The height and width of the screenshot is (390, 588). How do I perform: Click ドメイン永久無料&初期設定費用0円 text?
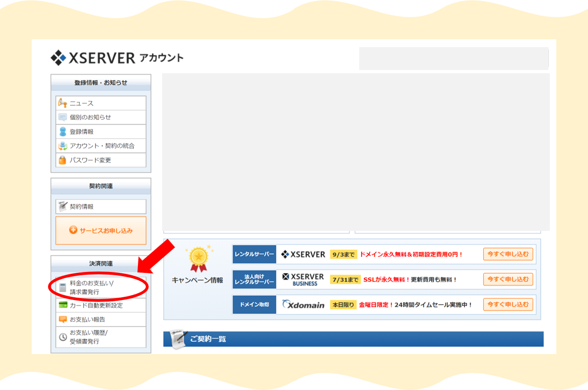411,255
